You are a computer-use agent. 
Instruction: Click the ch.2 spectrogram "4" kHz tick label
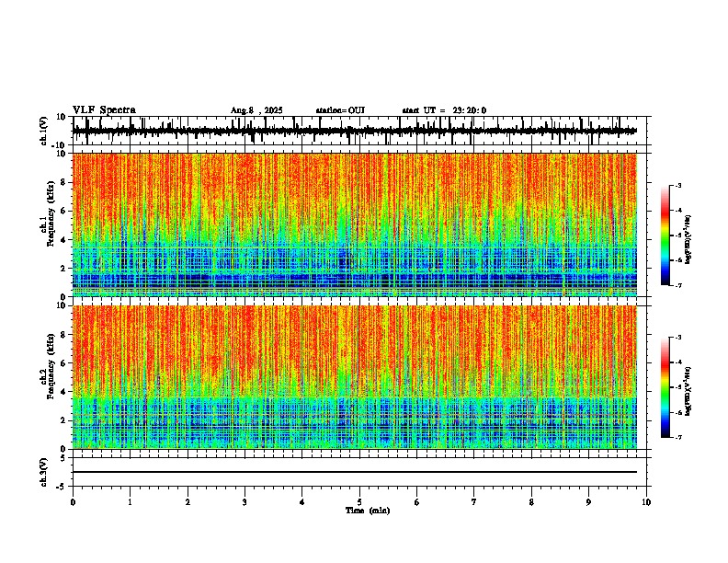[63, 392]
